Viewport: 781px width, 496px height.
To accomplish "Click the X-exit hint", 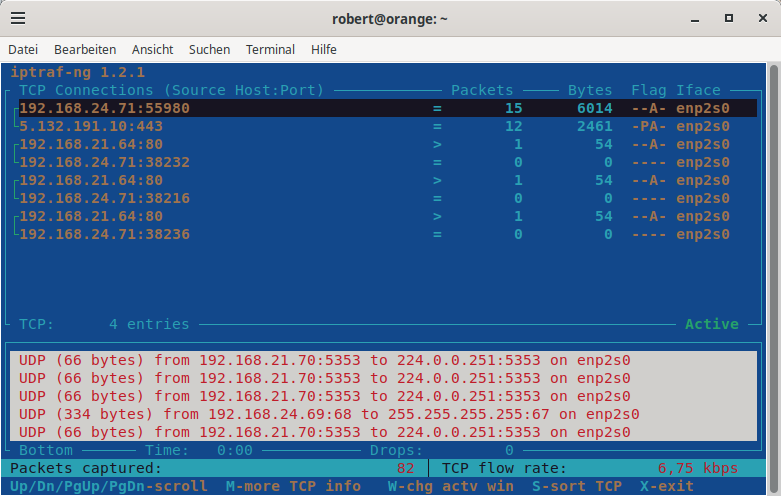I will pyautogui.click(x=666, y=486).
